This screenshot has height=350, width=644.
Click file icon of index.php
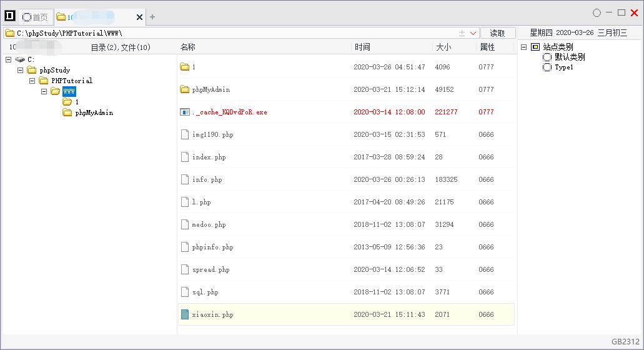coord(185,157)
